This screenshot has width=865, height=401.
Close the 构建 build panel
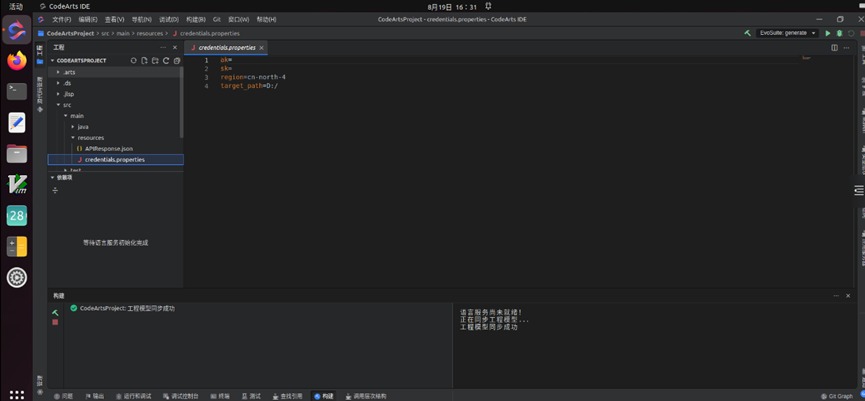pyautogui.click(x=848, y=296)
